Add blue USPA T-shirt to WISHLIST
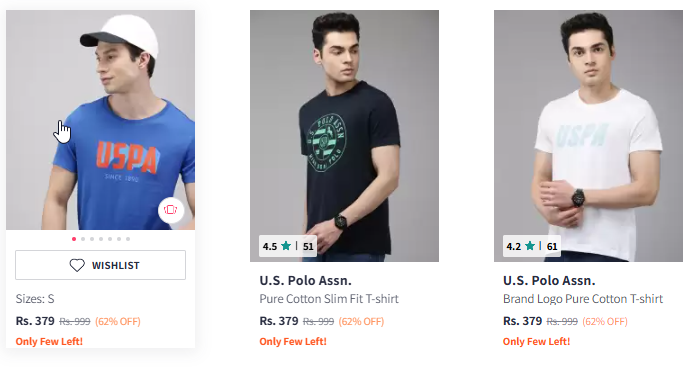The width and height of the screenshot is (684, 368). click(x=100, y=265)
